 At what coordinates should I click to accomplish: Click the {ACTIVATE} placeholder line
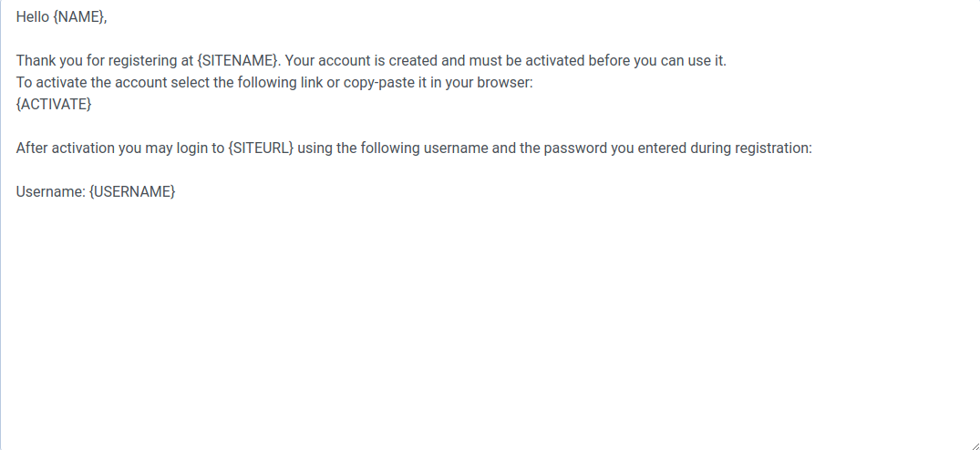[x=54, y=105]
